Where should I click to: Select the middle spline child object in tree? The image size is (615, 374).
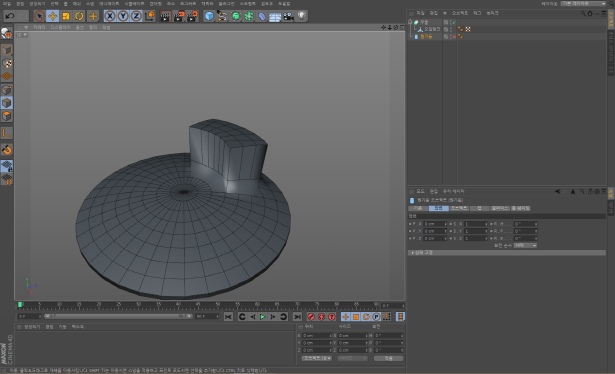tap(432, 29)
